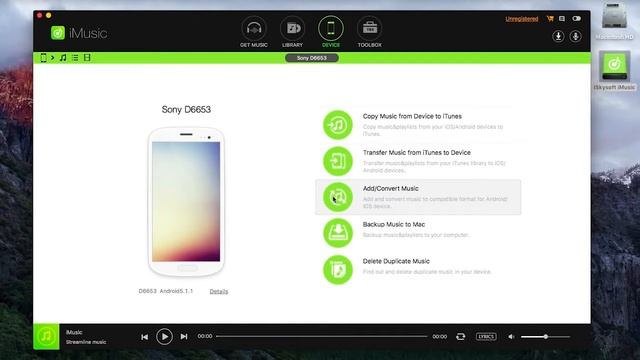This screenshot has width=640, height=360.
Task: Click the Backup Music to Mac icon
Action: (338, 233)
